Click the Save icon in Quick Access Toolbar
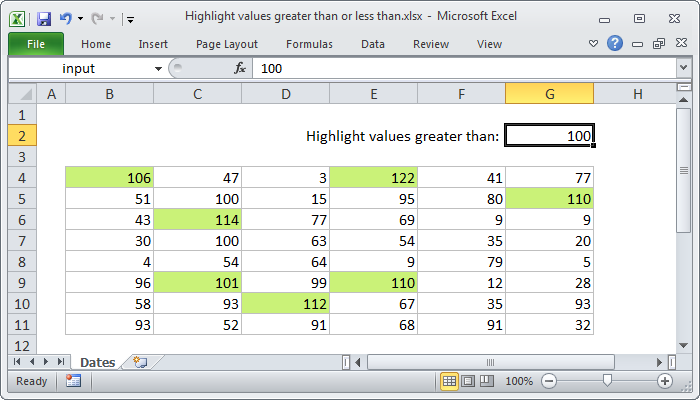Screen dimensions: 700x400 point(43,18)
